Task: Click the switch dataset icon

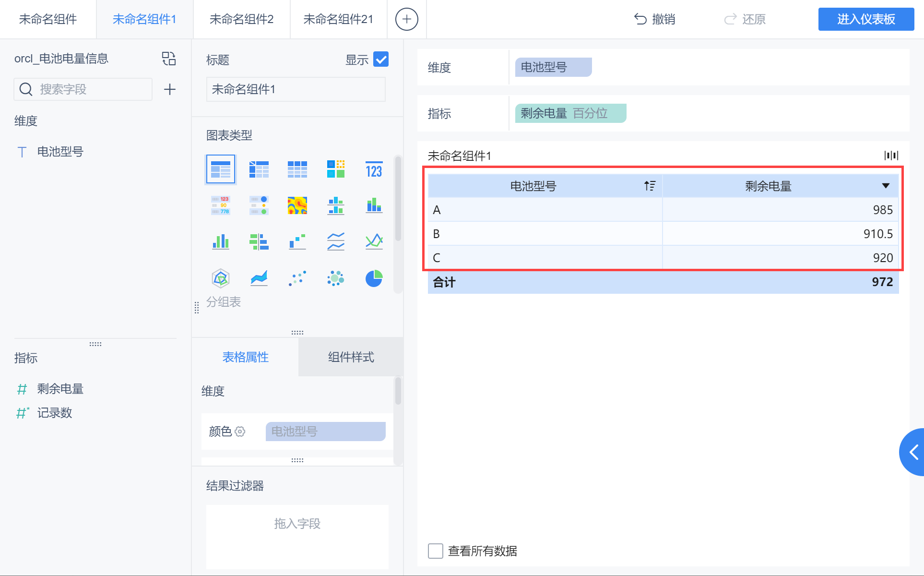Action: (x=169, y=59)
